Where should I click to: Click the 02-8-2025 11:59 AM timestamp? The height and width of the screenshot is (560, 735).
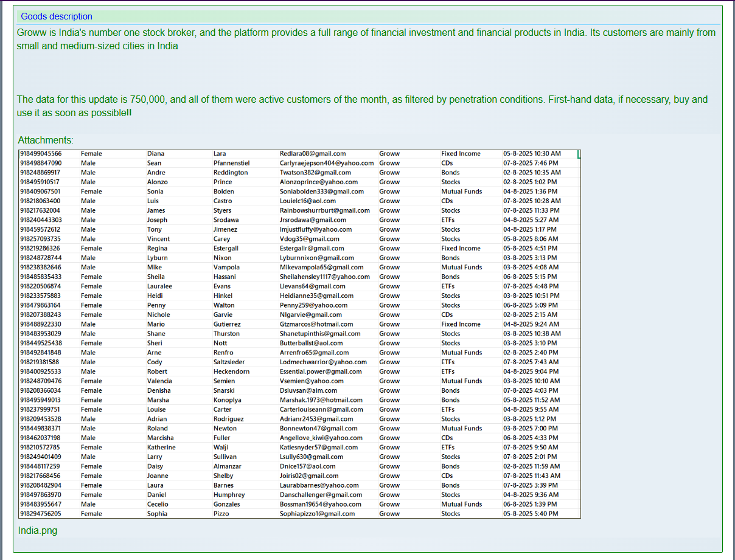tap(532, 466)
